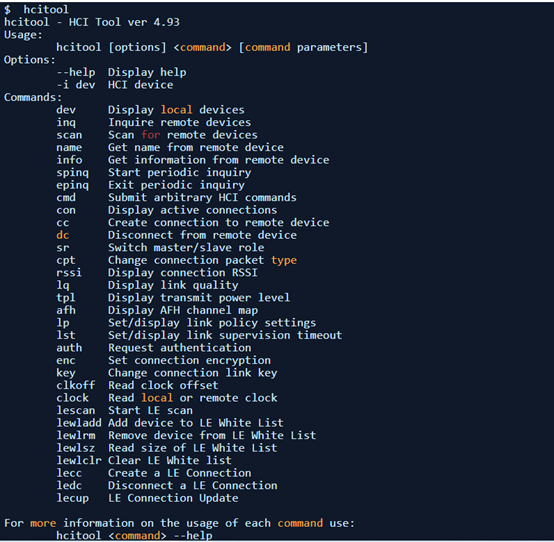Screen dimensions: 554x542
Task: Click the 'rssi' Display connection RSSI row
Action: [x=157, y=273]
